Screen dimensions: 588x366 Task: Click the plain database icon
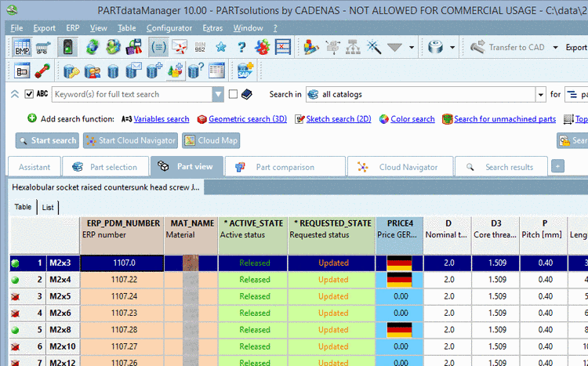113,71
